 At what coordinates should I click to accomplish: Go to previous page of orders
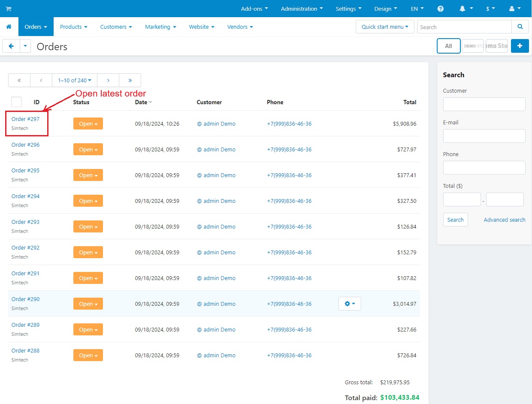point(41,80)
